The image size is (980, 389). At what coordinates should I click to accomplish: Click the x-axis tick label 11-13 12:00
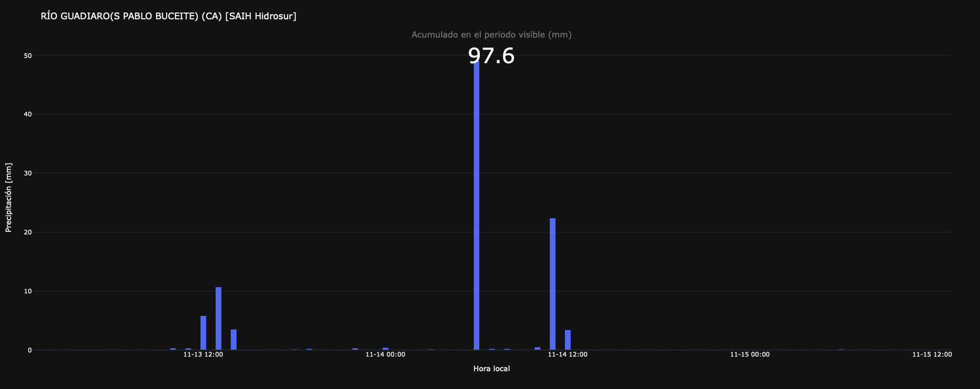tap(203, 355)
